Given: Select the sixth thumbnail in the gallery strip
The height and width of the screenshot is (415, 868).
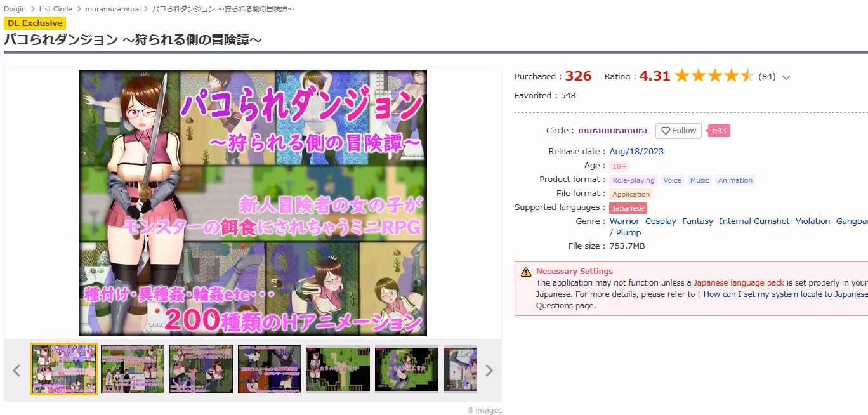Looking at the screenshot, I should [x=407, y=369].
